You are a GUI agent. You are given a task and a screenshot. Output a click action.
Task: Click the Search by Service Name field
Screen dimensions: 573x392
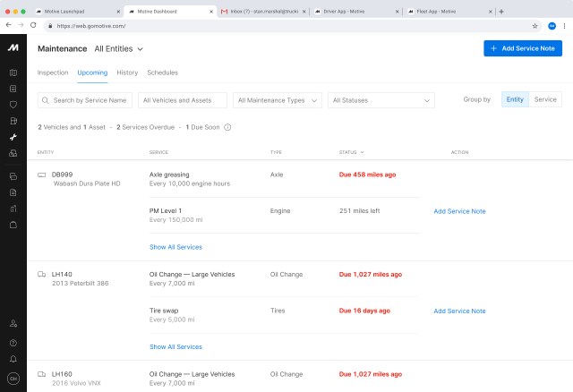pyautogui.click(x=87, y=100)
